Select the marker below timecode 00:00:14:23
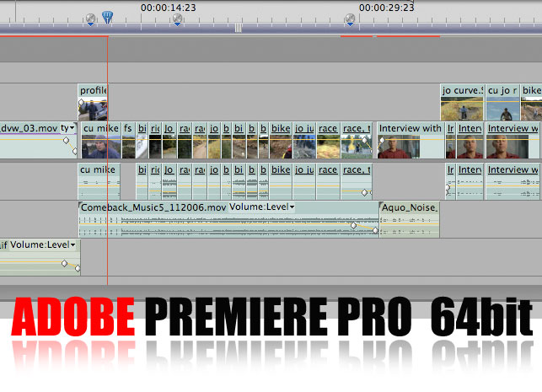542x392 pixels. (177, 19)
